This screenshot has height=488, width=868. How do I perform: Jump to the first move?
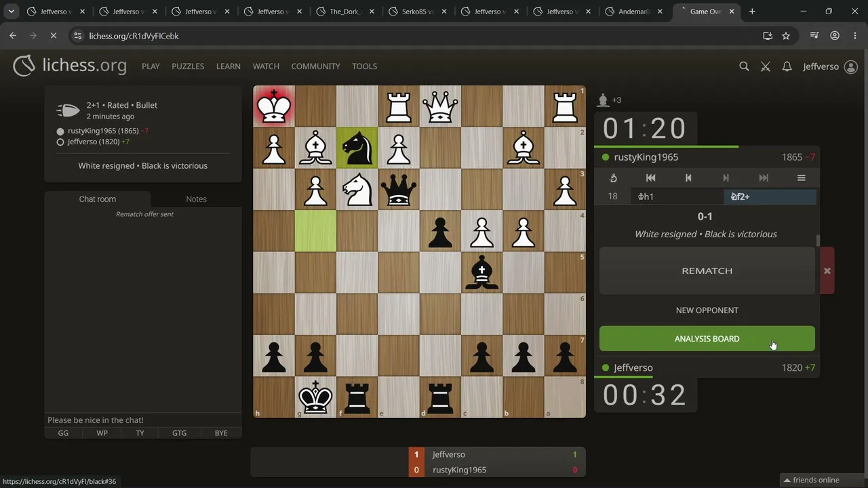tap(650, 178)
